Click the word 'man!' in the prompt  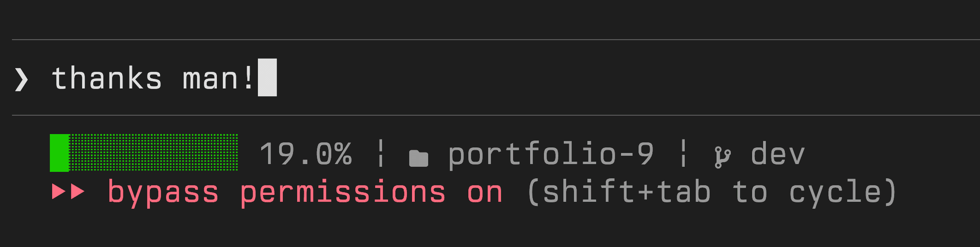tap(218, 78)
